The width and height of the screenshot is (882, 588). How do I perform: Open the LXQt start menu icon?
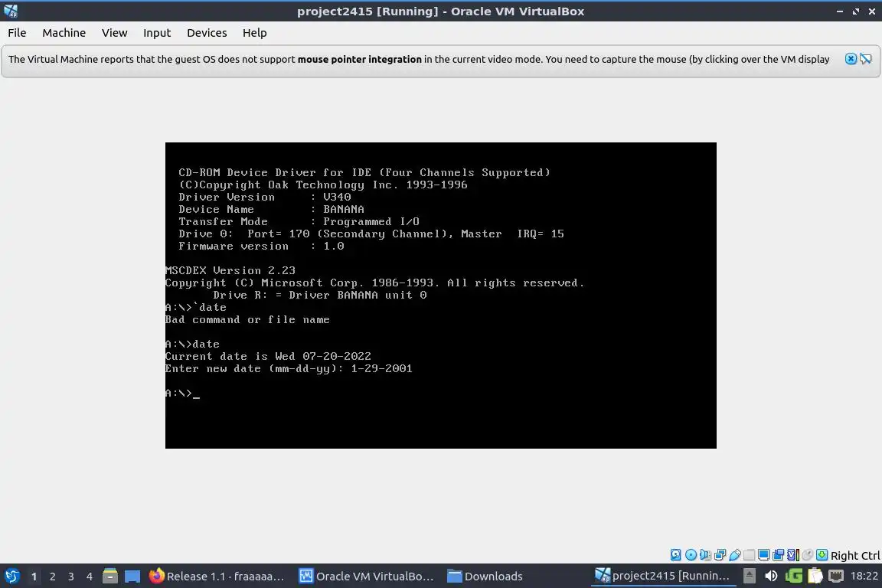(x=11, y=576)
